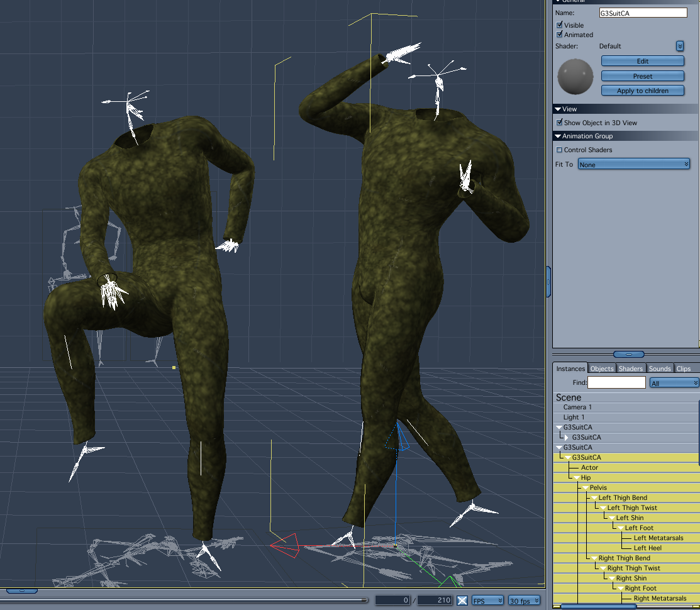Collapse the Left Thigh Twist node
700x610 pixels.
603,508
